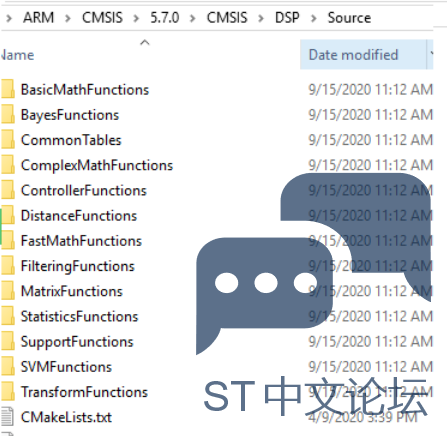Sort by Date modified column header
The width and height of the screenshot is (447, 436).
point(353,55)
